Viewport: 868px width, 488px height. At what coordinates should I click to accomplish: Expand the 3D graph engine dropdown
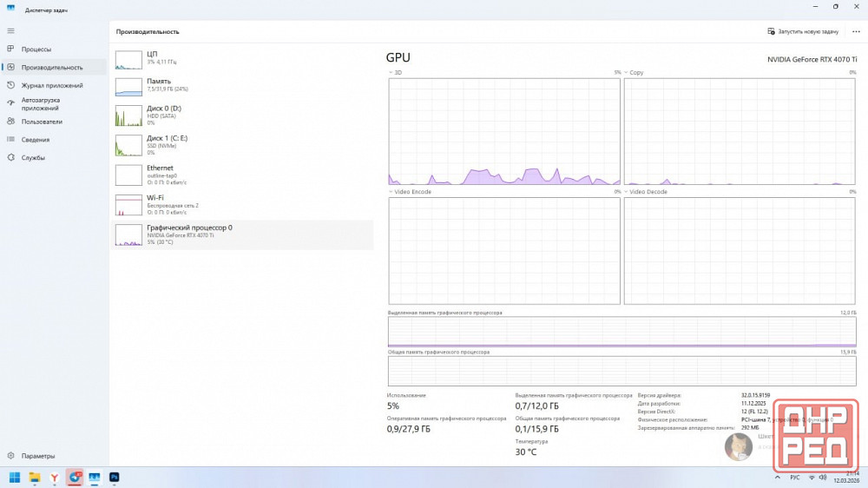[x=391, y=73]
